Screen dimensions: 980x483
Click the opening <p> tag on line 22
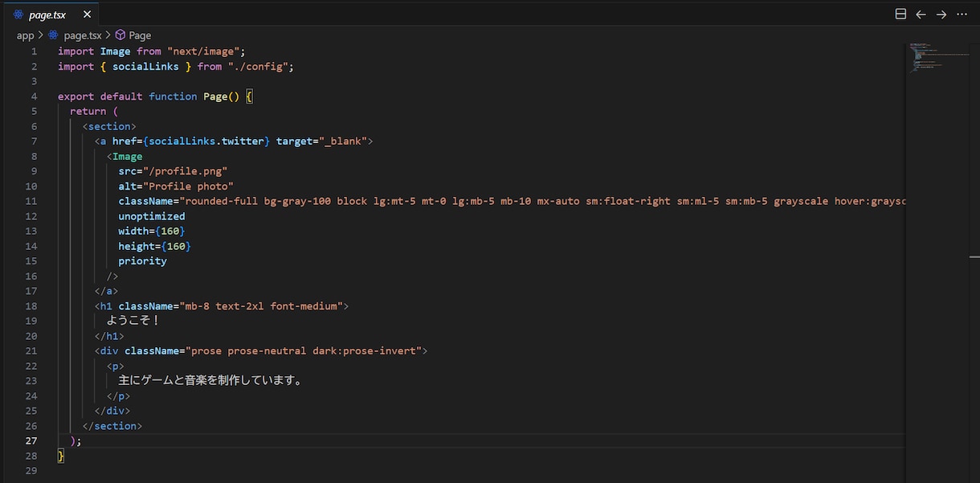coord(116,366)
